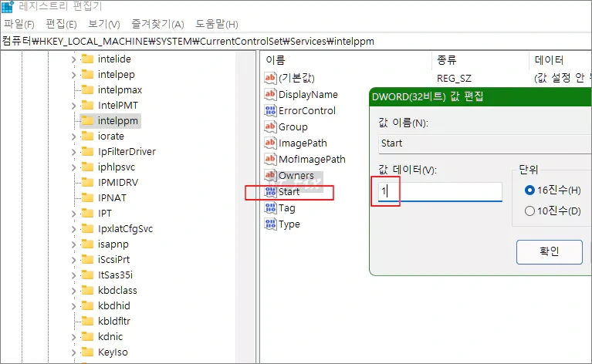Image resolution: width=592 pixels, height=364 pixels.
Task: Open the 도움말(H) menu
Action: coord(216,24)
